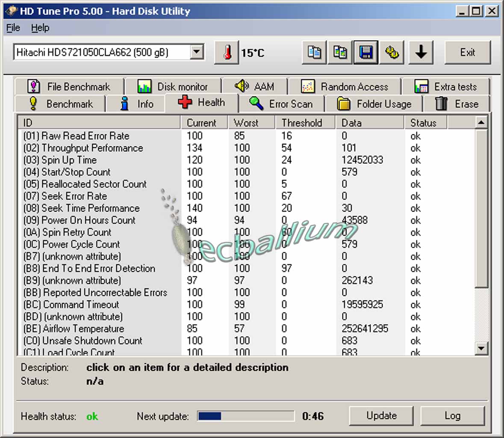This screenshot has width=504, height=438.
Task: Click the copy screenshot toolbar icon
Action: coord(340,53)
